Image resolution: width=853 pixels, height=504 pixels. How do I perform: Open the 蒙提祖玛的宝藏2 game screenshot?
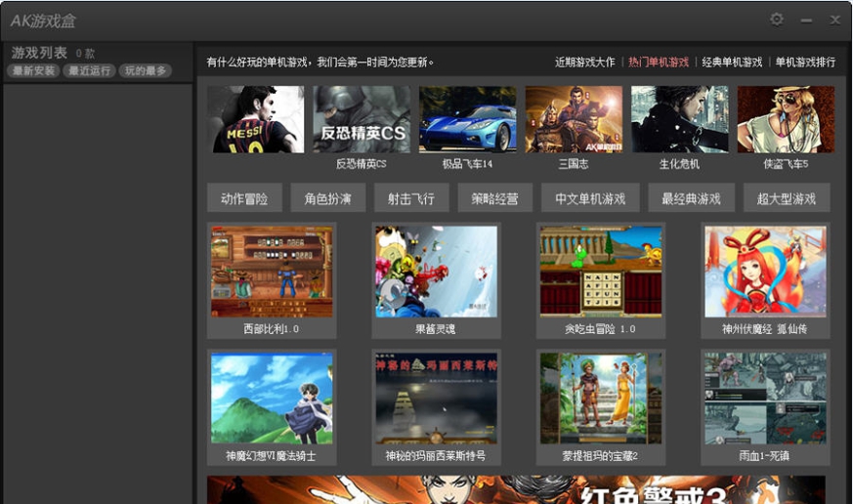(601, 398)
